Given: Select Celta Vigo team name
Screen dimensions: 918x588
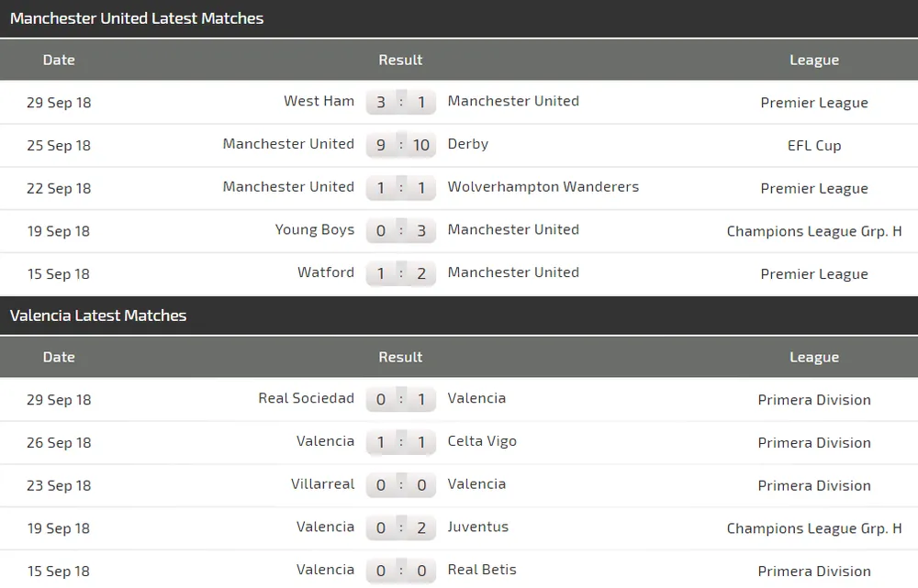Looking at the screenshot, I should pos(482,442).
